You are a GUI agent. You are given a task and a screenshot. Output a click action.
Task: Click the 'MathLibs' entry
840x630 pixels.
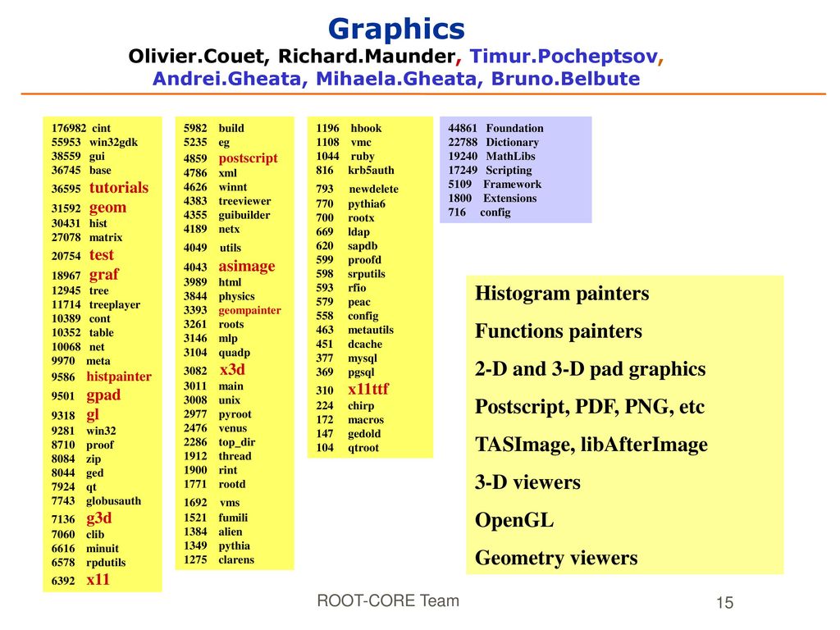click(510, 157)
